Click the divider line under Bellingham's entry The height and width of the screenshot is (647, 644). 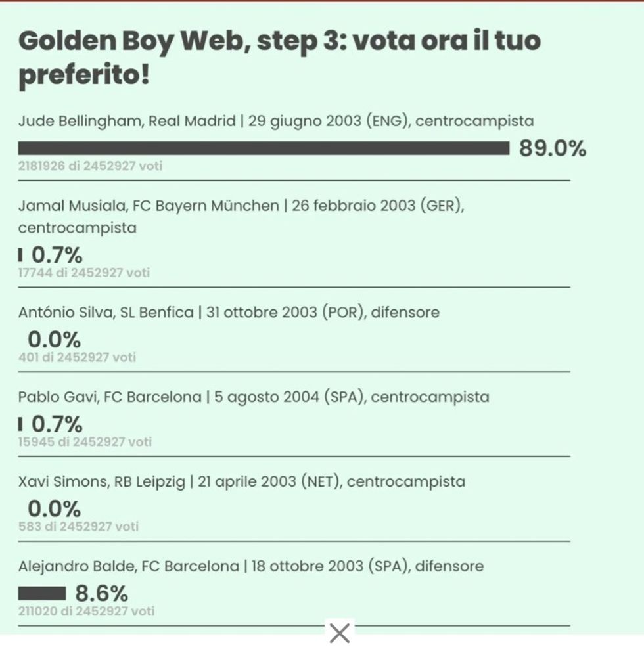click(x=296, y=178)
